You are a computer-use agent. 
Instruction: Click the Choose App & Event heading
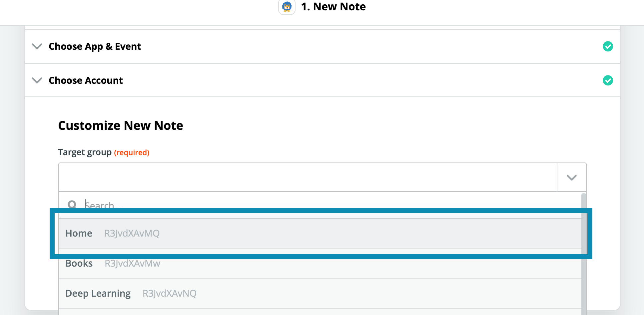pyautogui.click(x=95, y=46)
